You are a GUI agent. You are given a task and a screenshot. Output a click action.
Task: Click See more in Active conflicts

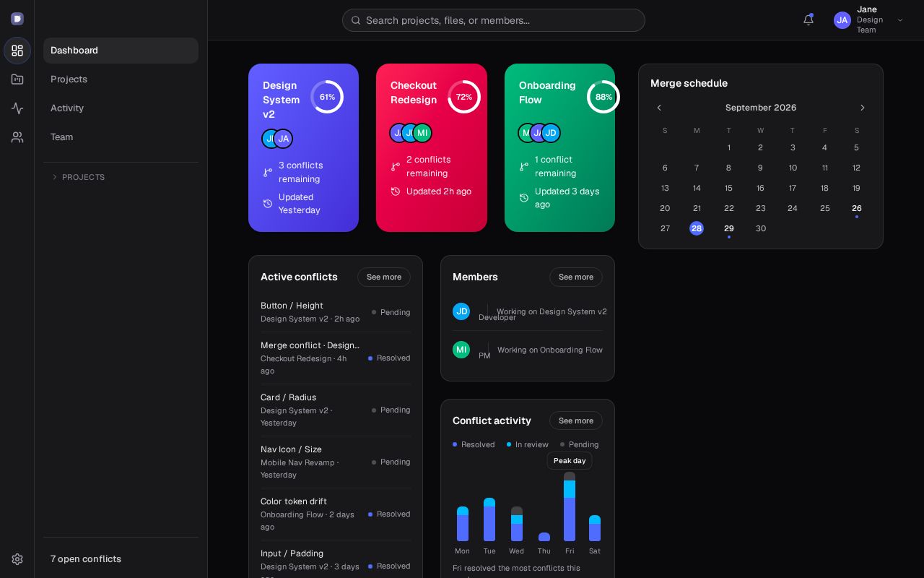click(x=384, y=277)
